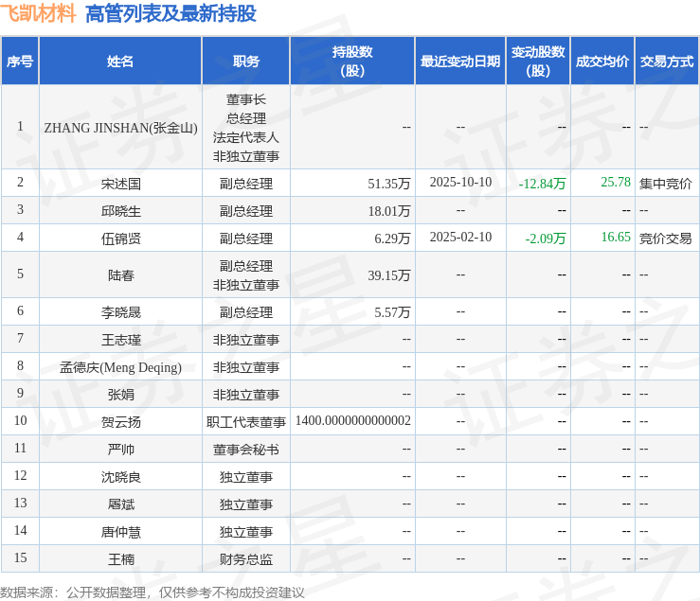Click the date 2025-02-10
Image resolution: width=700 pixels, height=601 pixels.
(460, 237)
